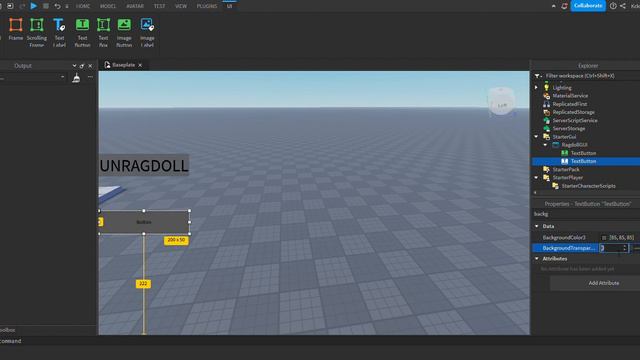640x360 pixels.
Task: Click the Command bar input
Action: click(x=320, y=341)
